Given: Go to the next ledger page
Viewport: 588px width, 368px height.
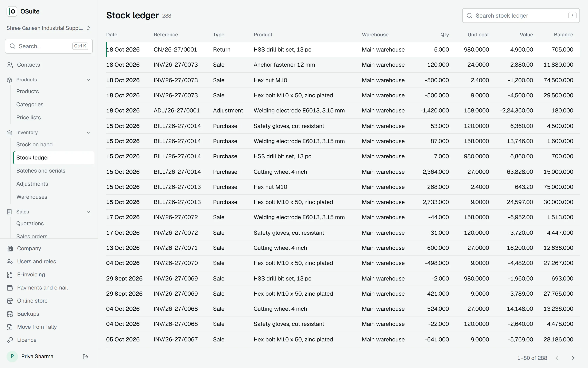Looking at the screenshot, I should (x=573, y=358).
